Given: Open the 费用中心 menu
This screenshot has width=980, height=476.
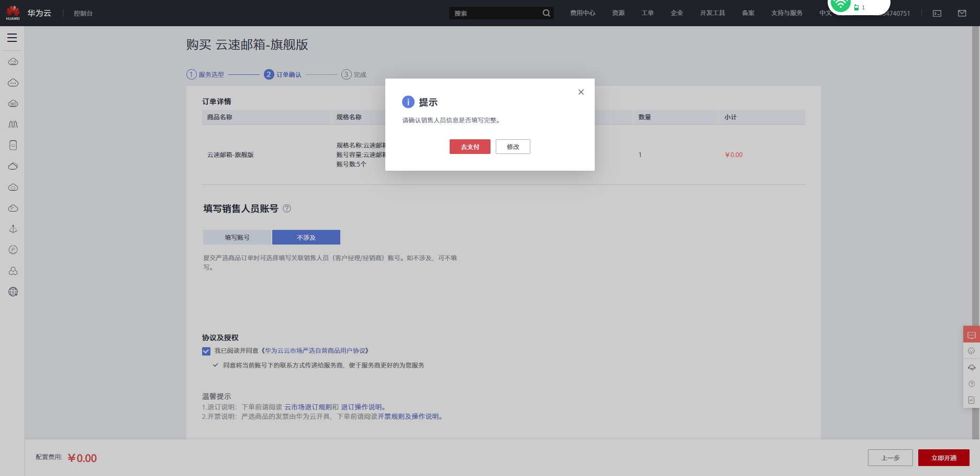Looking at the screenshot, I should click(583, 13).
